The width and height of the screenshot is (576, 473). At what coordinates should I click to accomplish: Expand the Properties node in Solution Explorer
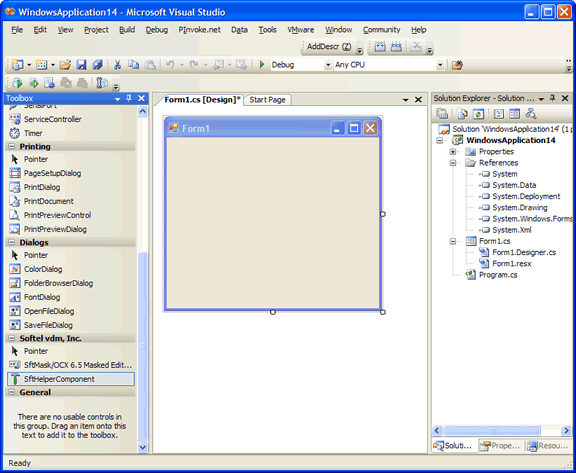453,152
